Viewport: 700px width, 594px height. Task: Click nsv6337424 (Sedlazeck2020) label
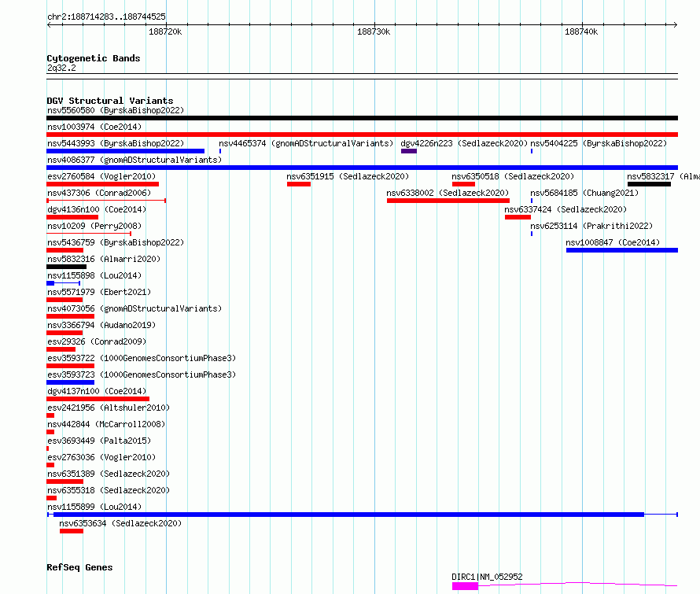point(566,209)
